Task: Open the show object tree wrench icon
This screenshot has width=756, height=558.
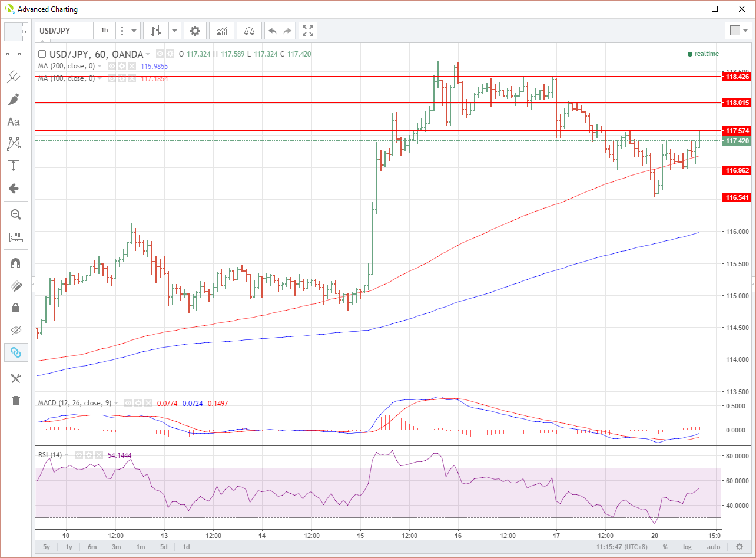Action: point(15,378)
